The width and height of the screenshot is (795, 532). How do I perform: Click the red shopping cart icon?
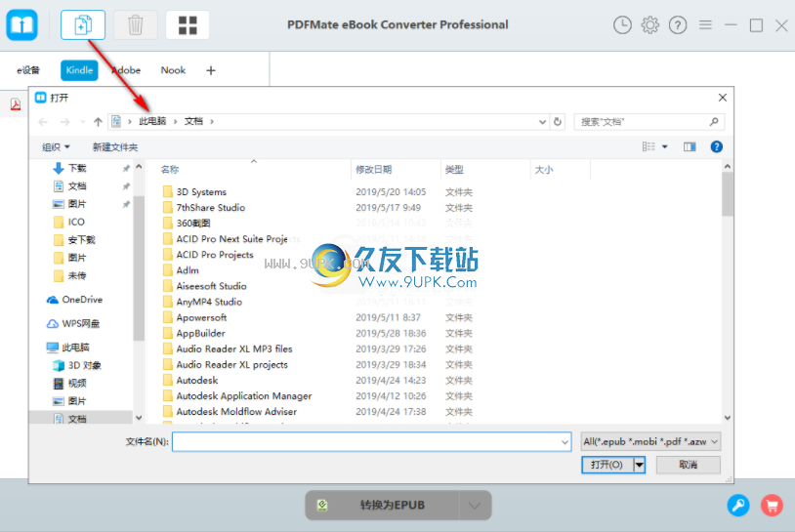click(772, 505)
